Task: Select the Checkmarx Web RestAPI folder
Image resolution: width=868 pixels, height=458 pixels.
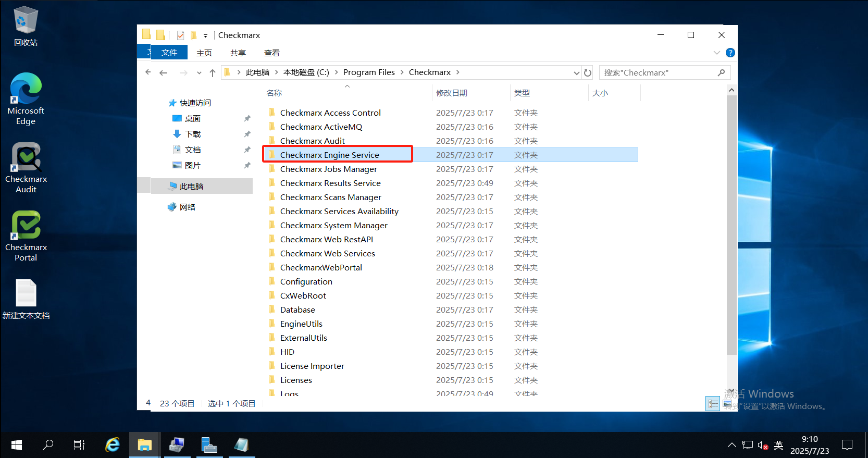Action: pyautogui.click(x=327, y=240)
